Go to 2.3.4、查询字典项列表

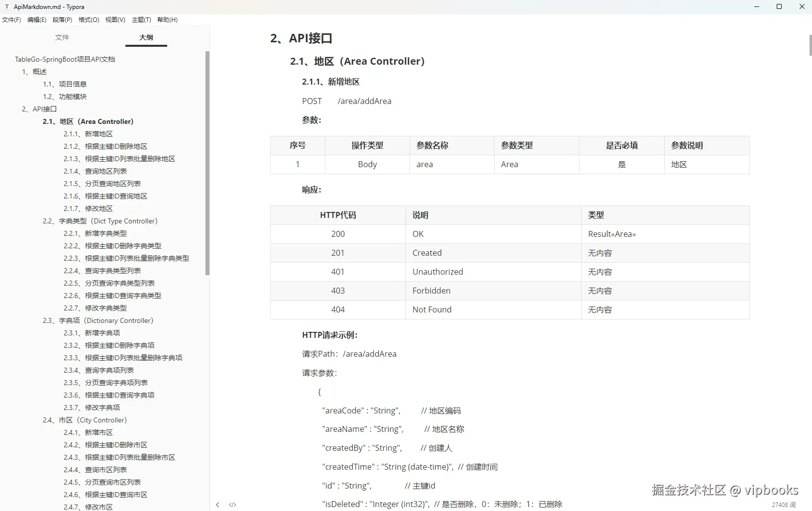(x=99, y=370)
